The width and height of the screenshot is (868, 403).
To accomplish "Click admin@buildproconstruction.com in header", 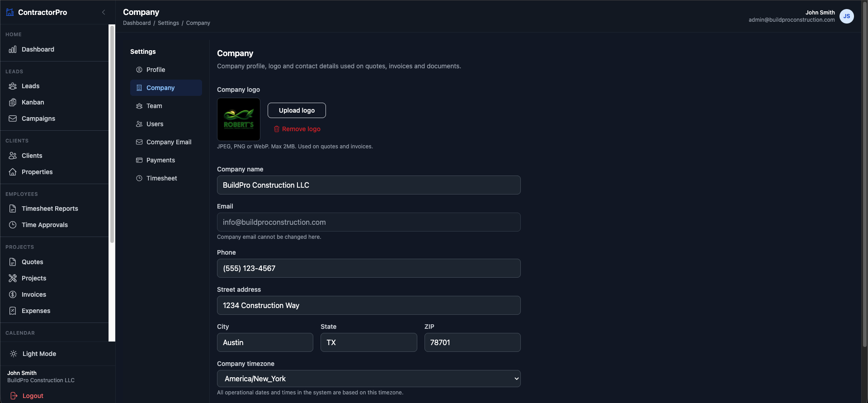I will click(x=792, y=20).
